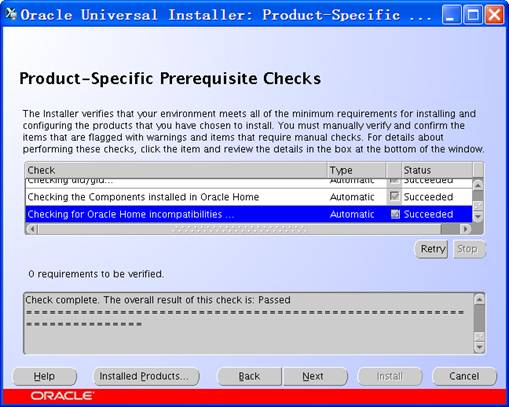The width and height of the screenshot is (509, 407).
Task: Toggle checkbox for Components installed in Oracle Home
Action: pyautogui.click(x=394, y=196)
